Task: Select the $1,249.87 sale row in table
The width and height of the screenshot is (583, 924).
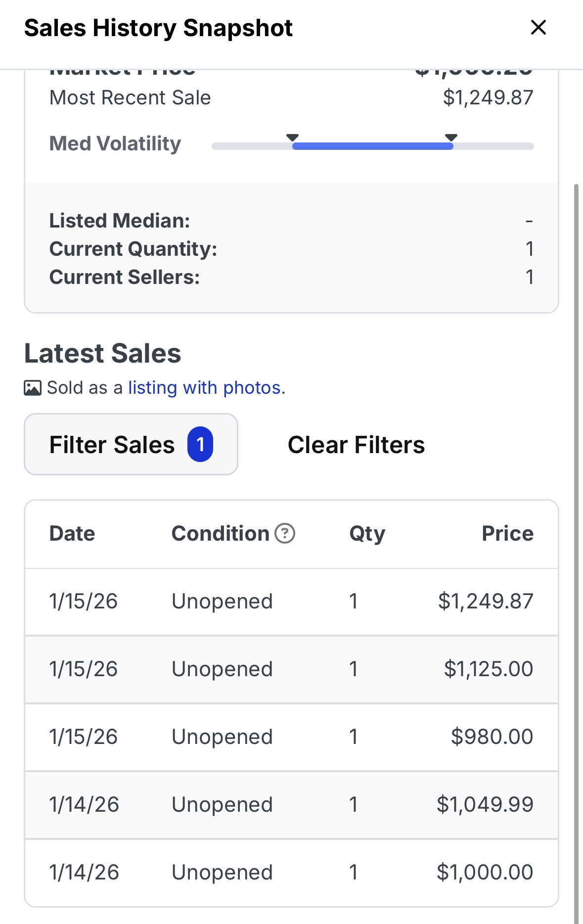Action: click(291, 601)
